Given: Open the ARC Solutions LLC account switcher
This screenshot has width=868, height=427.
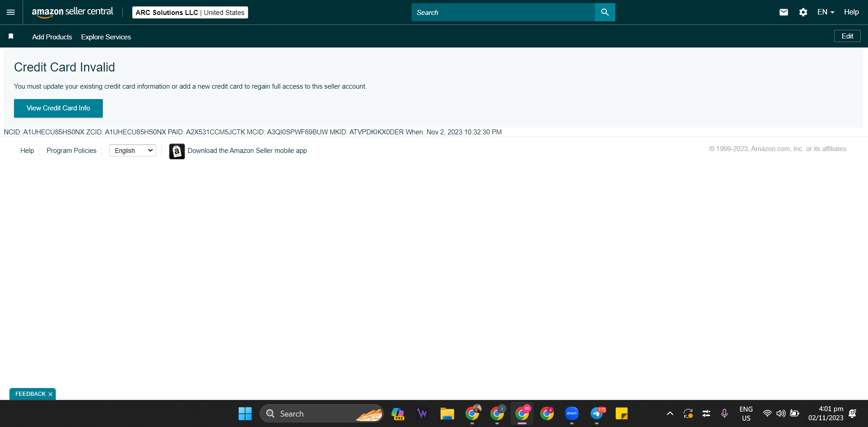Looking at the screenshot, I should pos(190,12).
